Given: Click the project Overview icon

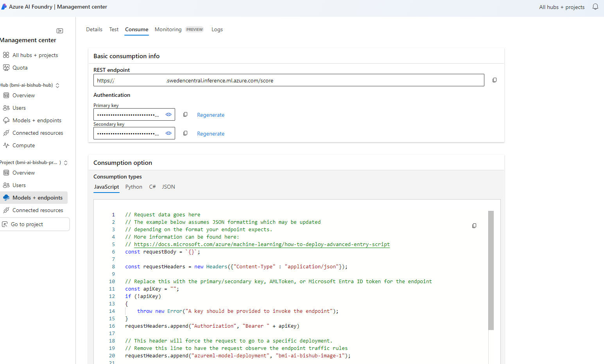Looking at the screenshot, I should [6, 173].
